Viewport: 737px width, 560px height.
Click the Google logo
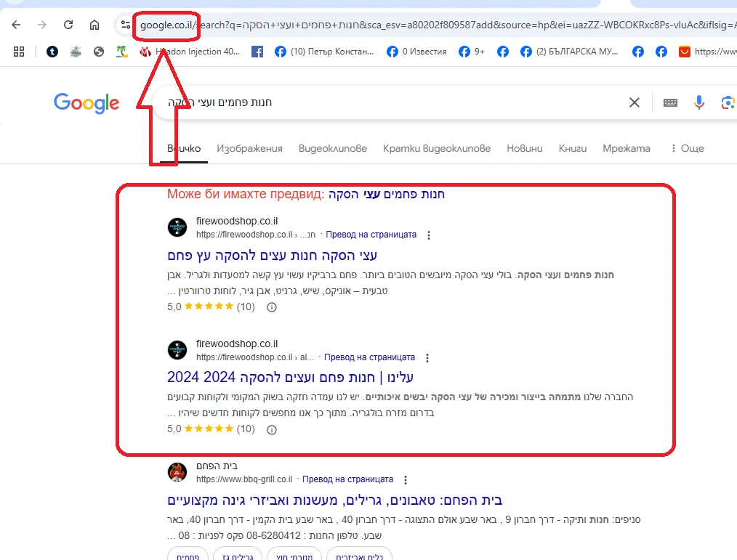click(x=86, y=103)
